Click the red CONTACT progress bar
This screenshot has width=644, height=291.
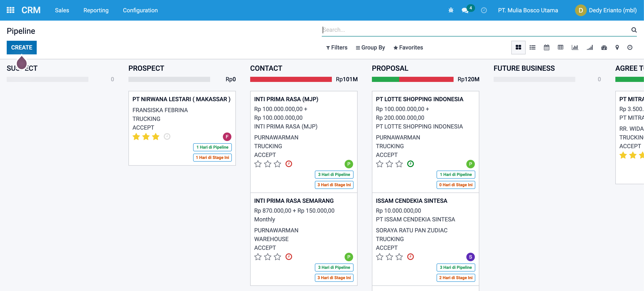[291, 79]
